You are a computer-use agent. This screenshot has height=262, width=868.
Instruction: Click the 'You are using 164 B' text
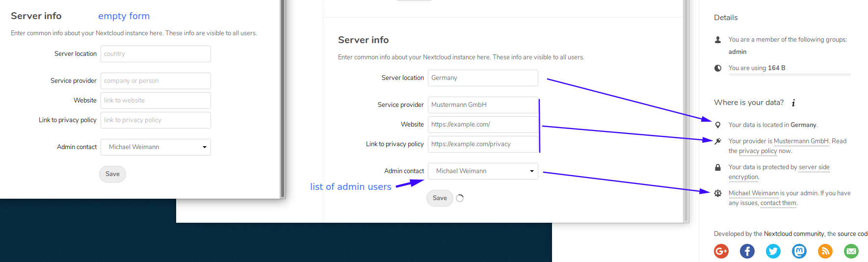757,68
